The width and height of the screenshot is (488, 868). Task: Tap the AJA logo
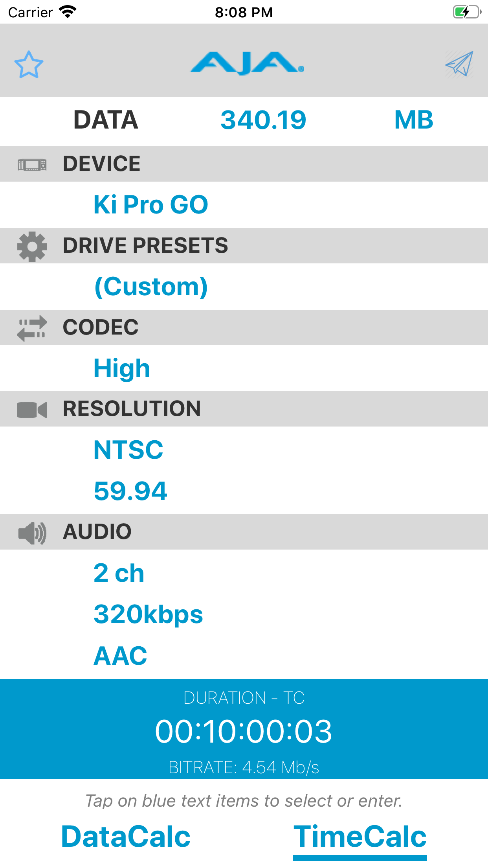[247, 63]
